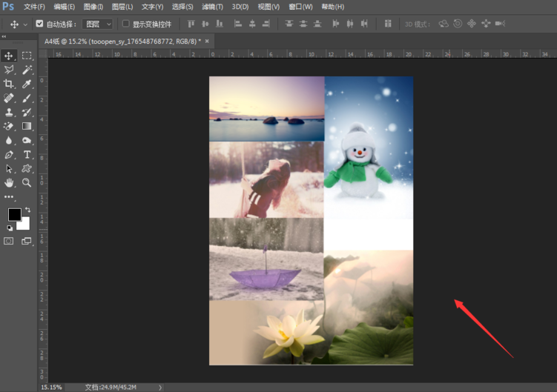Activate the Crop tool
557x392 pixels.
point(9,84)
